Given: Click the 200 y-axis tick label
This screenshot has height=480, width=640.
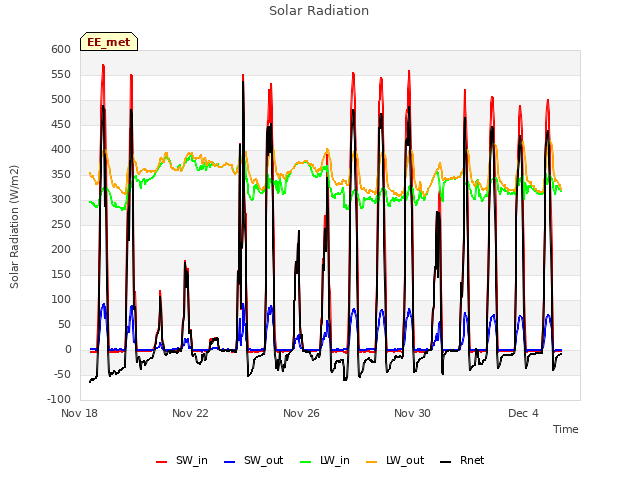Looking at the screenshot, I should [61, 249].
